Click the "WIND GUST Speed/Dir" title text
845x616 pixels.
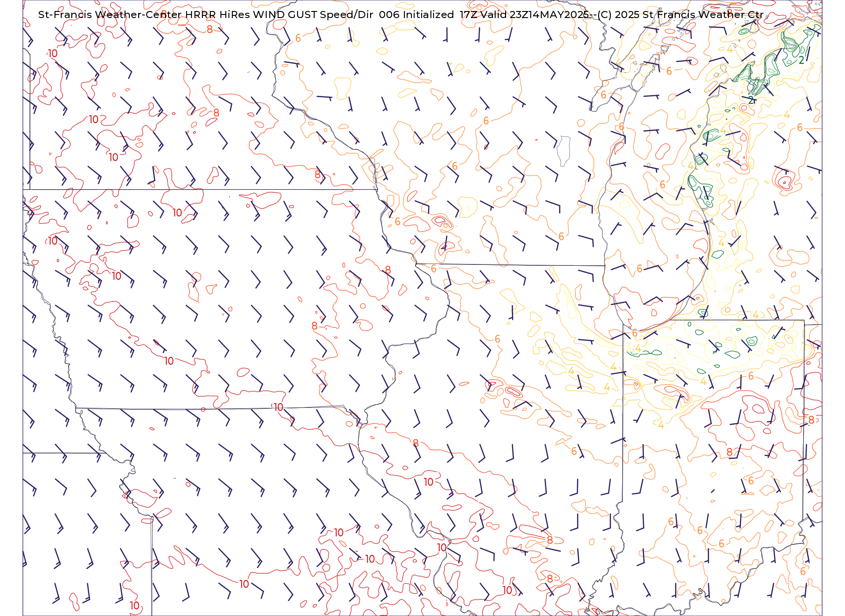[x=313, y=15]
